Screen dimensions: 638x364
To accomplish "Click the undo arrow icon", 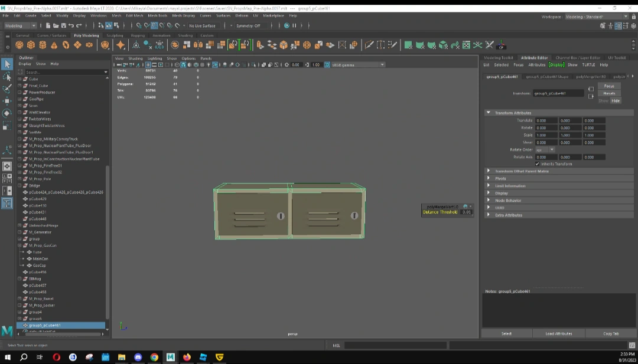I will click(x=71, y=26).
